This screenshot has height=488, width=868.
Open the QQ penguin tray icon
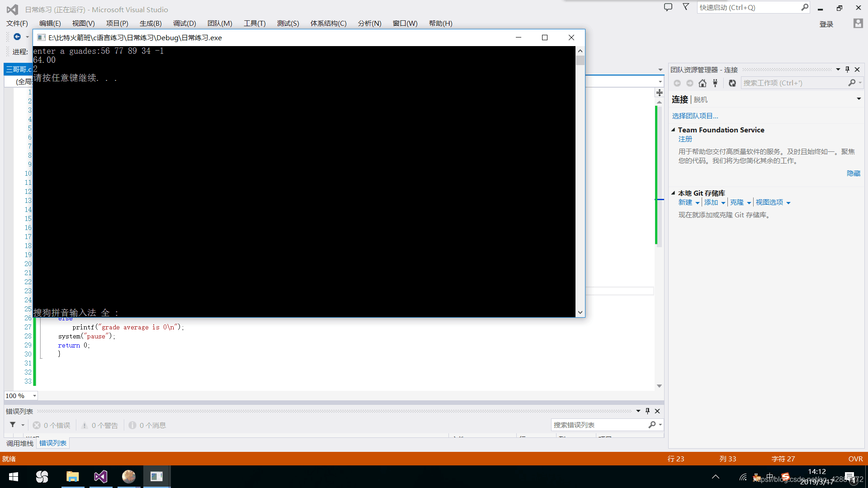[x=756, y=477]
